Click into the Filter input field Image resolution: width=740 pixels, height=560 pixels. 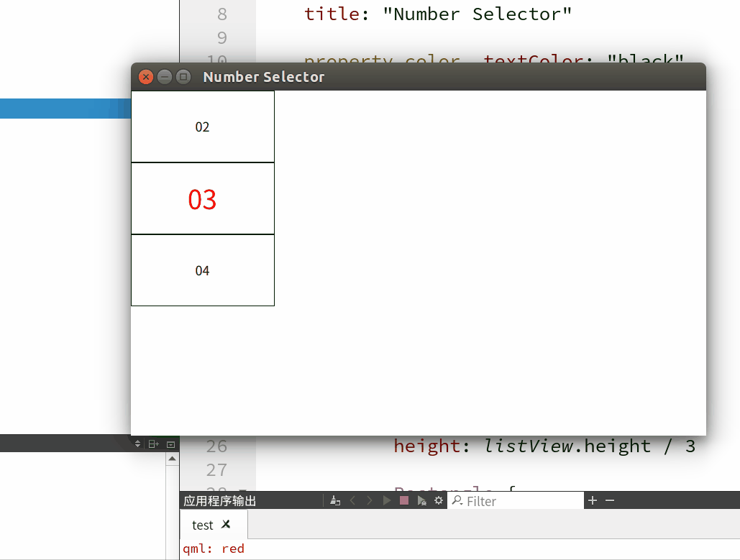(x=516, y=500)
